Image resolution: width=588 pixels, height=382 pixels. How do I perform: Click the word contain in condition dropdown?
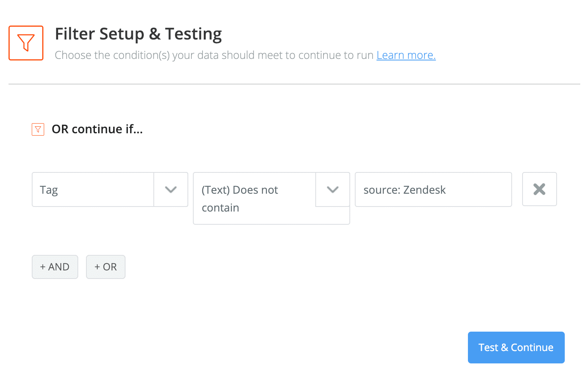[x=220, y=208]
